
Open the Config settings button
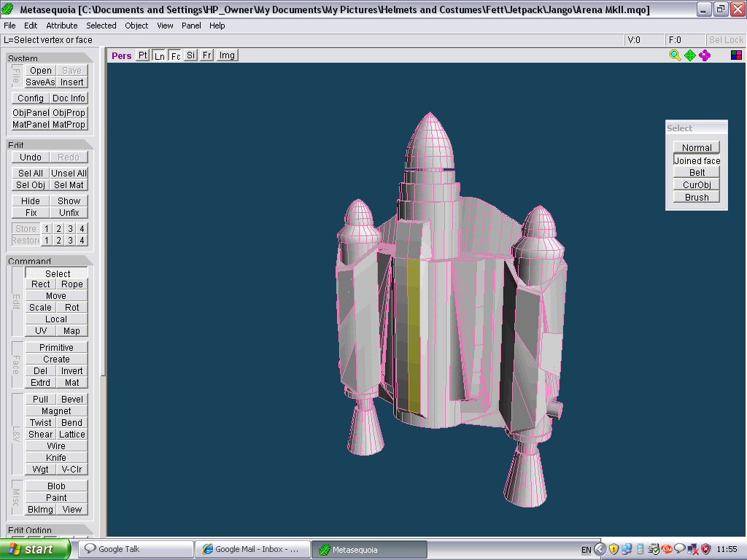tap(31, 98)
